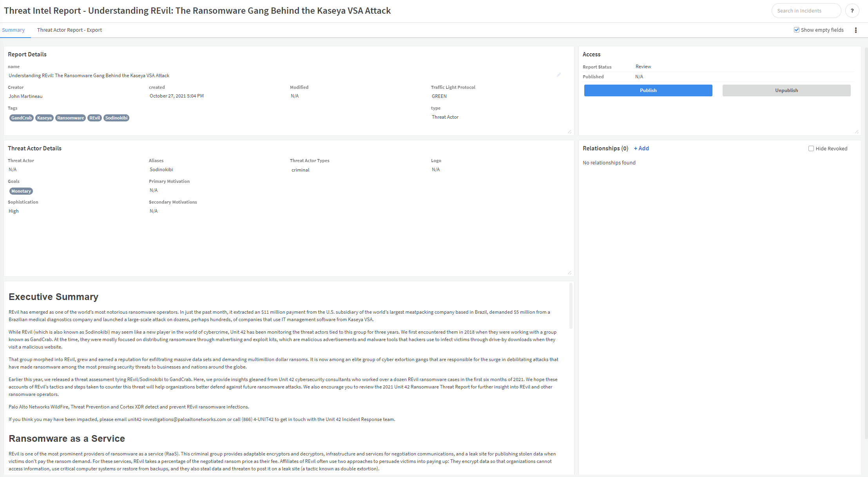
Task: Click the Sophistication High value
Action: pos(14,211)
